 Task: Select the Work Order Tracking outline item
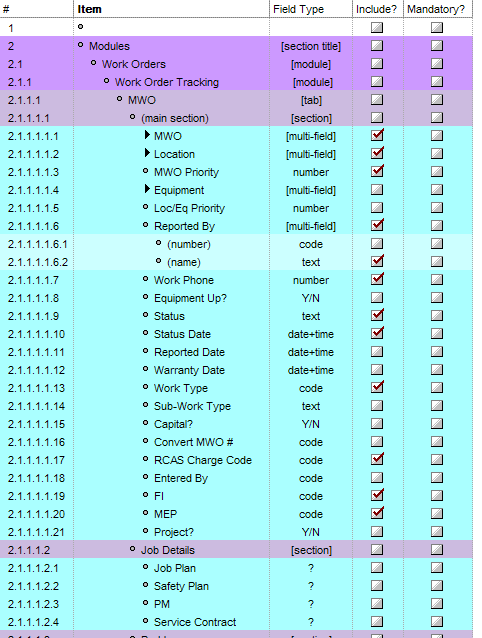[167, 82]
